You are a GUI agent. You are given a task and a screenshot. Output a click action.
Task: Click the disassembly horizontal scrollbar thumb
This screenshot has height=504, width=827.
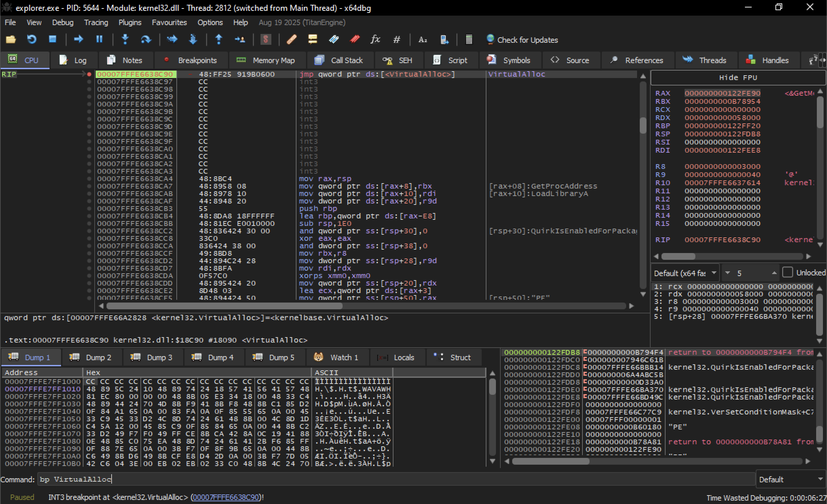(224, 306)
